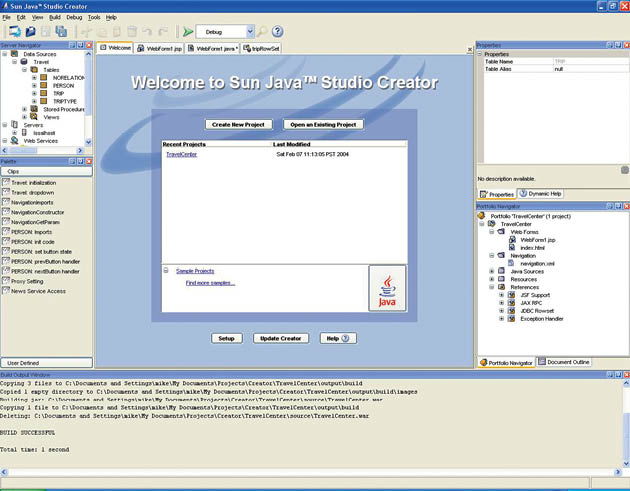
Task: Open the TravelCenter recent project link
Action: point(182,154)
